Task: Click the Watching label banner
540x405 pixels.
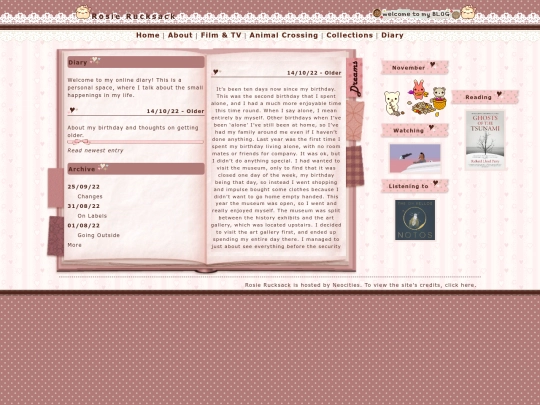Action: [415, 131]
